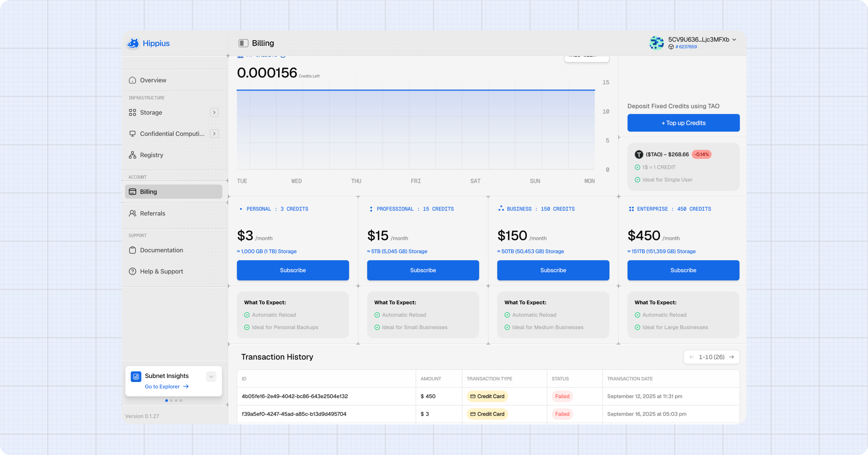Click the Subnet Insights chart icon
Image resolution: width=868 pixels, height=455 pixels.
pos(136,377)
